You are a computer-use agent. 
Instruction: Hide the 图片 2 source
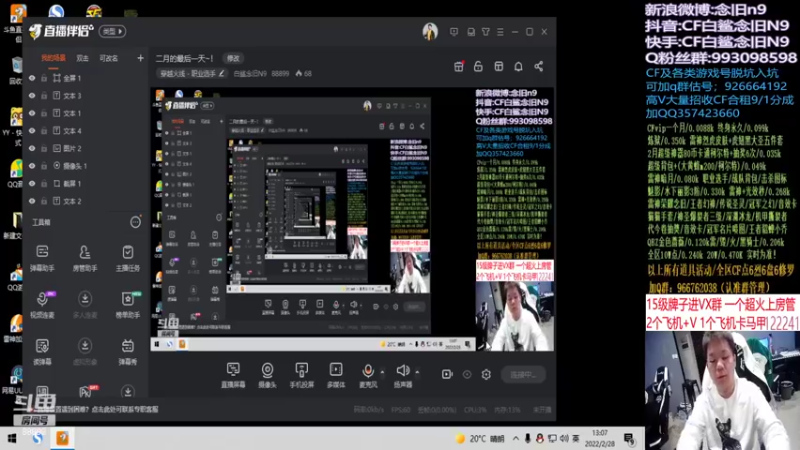pyautogui.click(x=32, y=148)
